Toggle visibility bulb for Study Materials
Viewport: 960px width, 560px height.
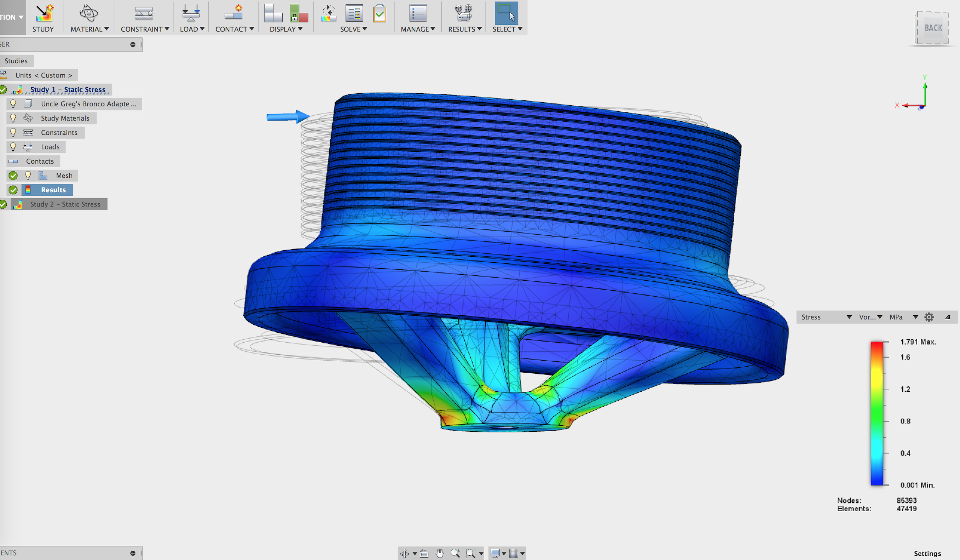13,118
